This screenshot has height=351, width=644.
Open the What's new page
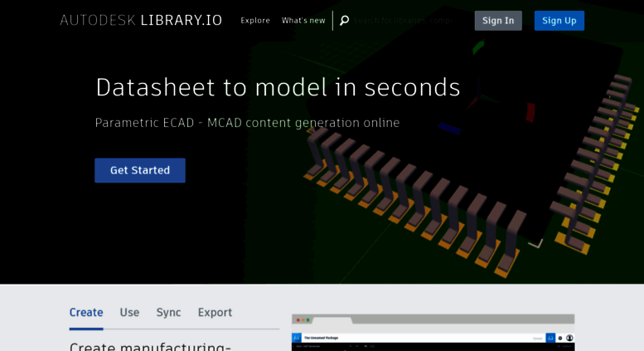click(x=303, y=21)
